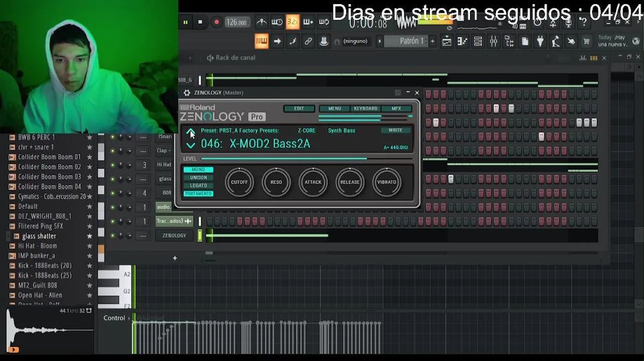The height and width of the screenshot is (361, 644).
Task: Toggle wait-for-input before recording icon
Action: (x=277, y=22)
